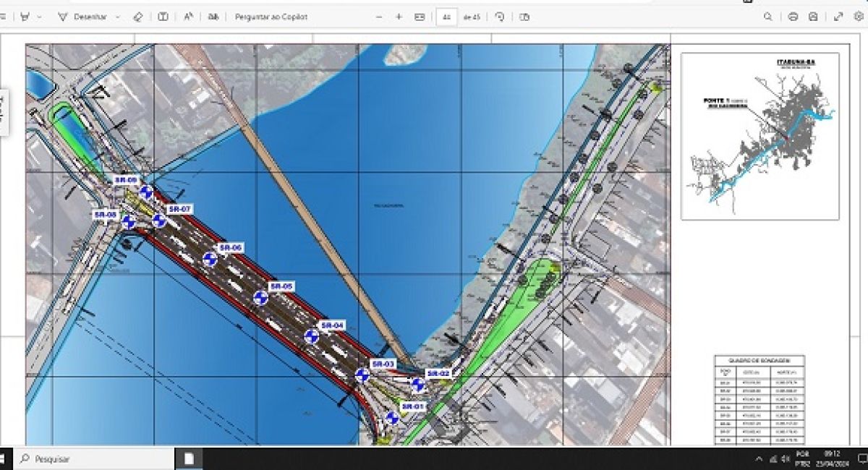This screenshot has width=868, height=470.
Task: Expand the highlight tool dropdown arrow
Action: tap(39, 17)
